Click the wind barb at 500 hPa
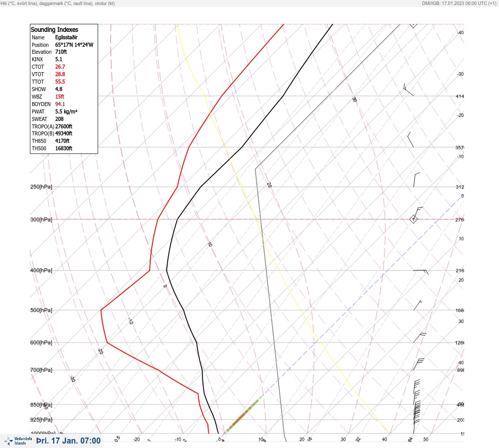This screenshot has width=499, height=448. click(x=418, y=305)
